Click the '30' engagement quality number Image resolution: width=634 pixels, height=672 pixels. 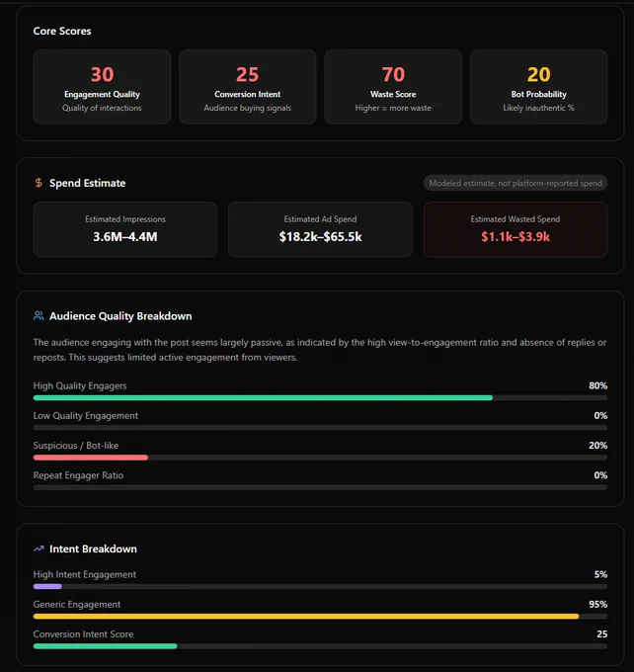pos(102,74)
